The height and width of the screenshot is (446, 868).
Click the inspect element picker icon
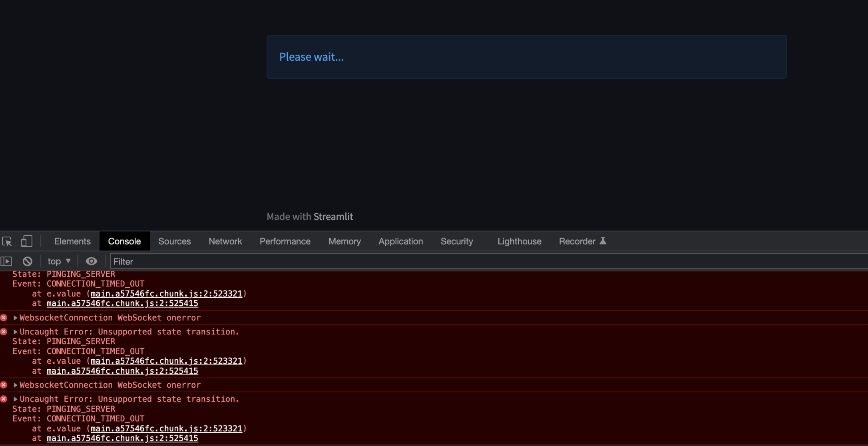[7, 241]
